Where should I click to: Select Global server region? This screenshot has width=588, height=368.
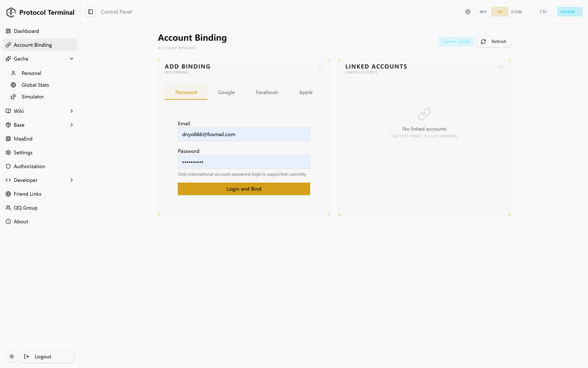tap(570, 12)
